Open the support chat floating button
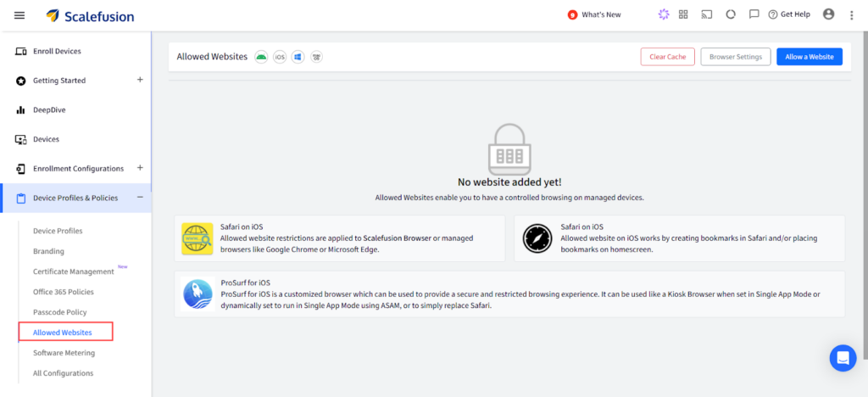This screenshot has width=868, height=397. click(x=843, y=358)
